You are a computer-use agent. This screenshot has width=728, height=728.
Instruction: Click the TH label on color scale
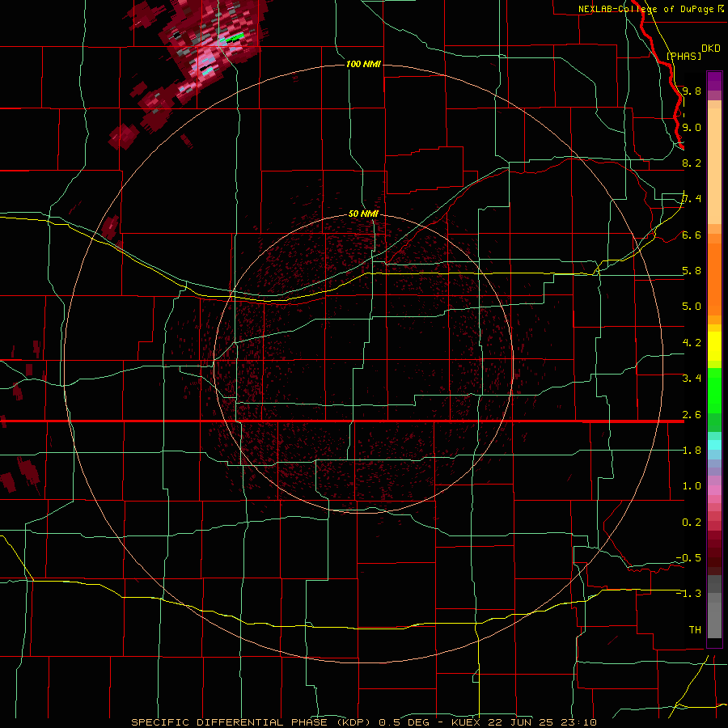point(695,630)
